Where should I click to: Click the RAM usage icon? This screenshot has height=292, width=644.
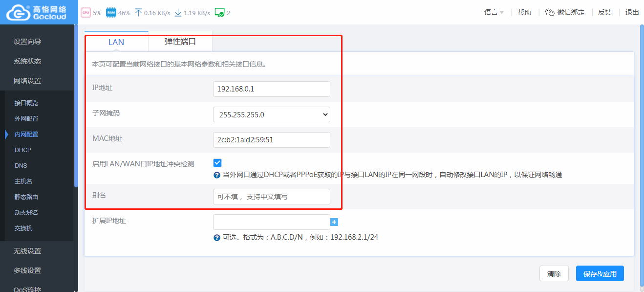[111, 13]
